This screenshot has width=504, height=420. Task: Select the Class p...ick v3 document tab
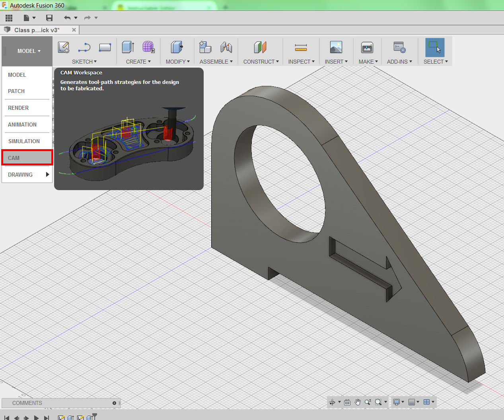point(37,30)
